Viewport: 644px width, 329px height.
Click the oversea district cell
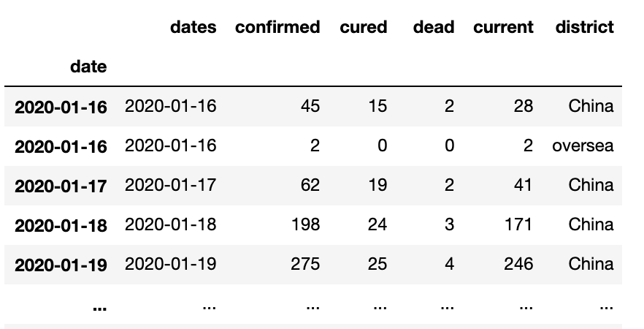click(x=583, y=146)
